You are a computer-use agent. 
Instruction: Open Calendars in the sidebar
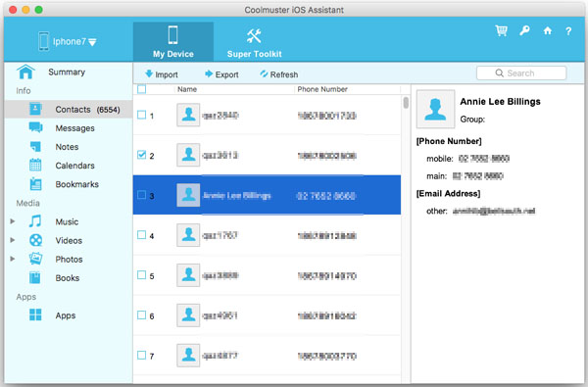pyautogui.click(x=74, y=166)
